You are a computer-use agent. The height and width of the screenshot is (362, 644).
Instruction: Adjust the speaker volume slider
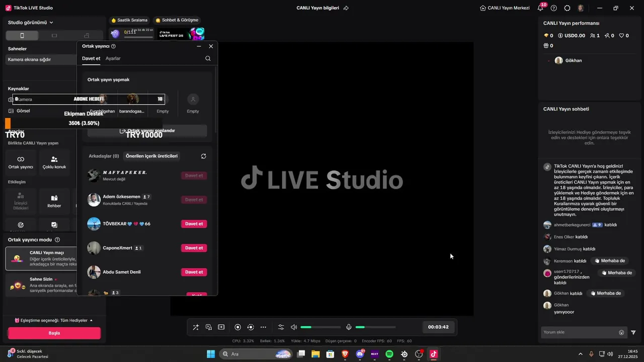point(320,327)
